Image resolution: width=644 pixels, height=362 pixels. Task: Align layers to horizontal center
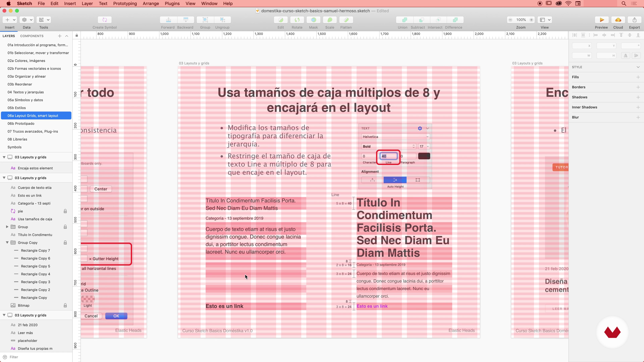(x=604, y=35)
